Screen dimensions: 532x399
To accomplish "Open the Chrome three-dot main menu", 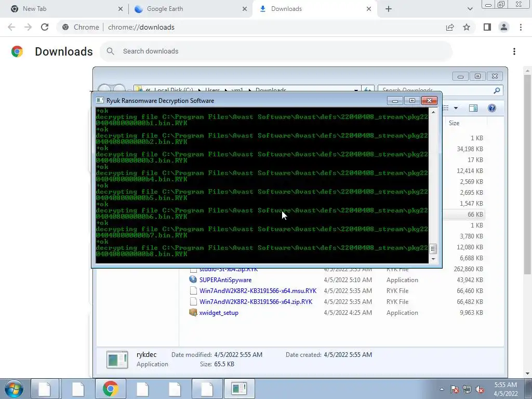I will [x=521, y=27].
